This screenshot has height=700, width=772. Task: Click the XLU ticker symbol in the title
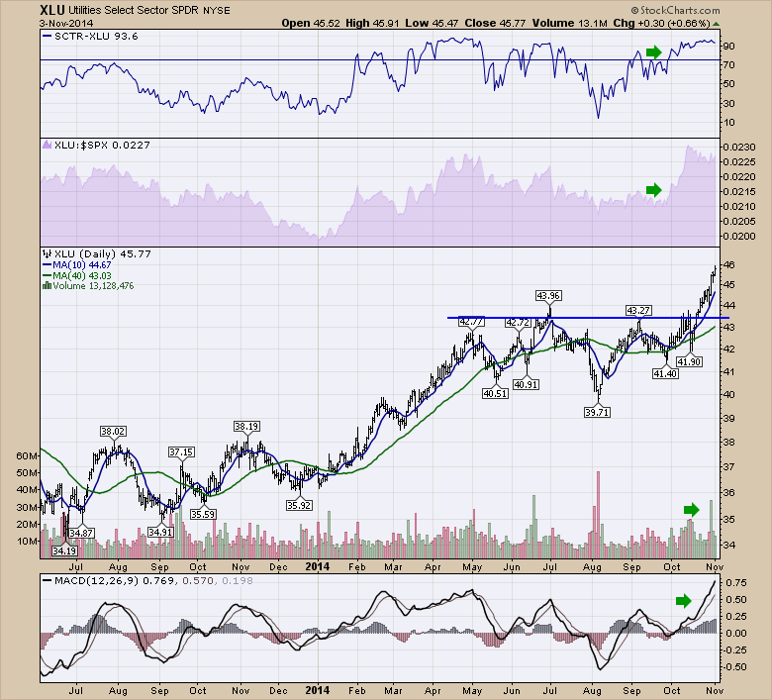52,10
